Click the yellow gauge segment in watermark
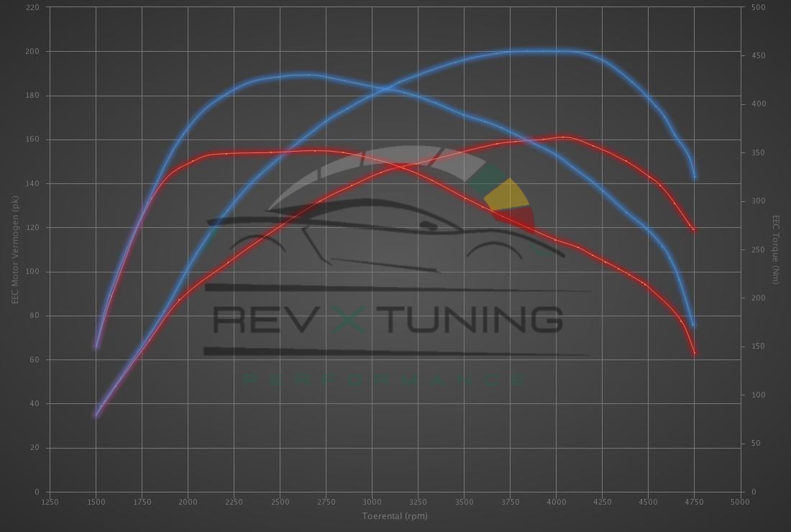Image resolution: width=791 pixels, height=532 pixels. [506, 195]
